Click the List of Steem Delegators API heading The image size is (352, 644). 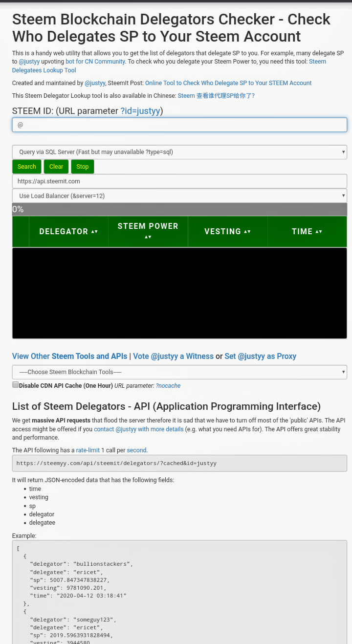[x=166, y=406]
